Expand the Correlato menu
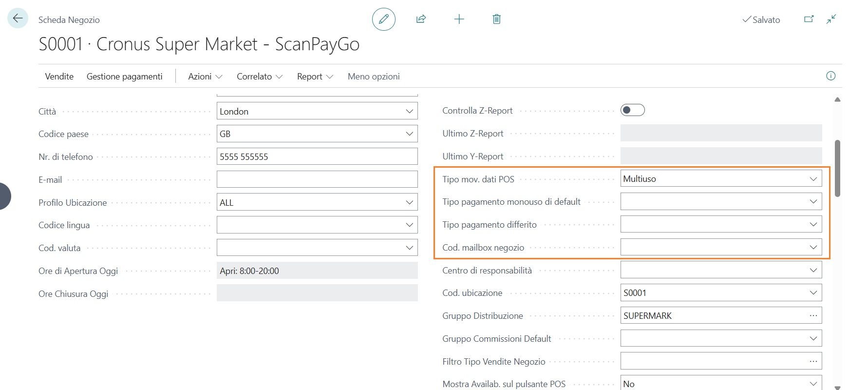 260,77
